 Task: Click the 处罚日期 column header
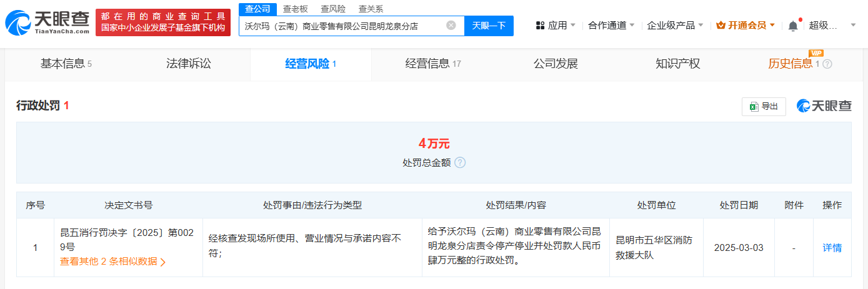pyautogui.click(x=739, y=205)
